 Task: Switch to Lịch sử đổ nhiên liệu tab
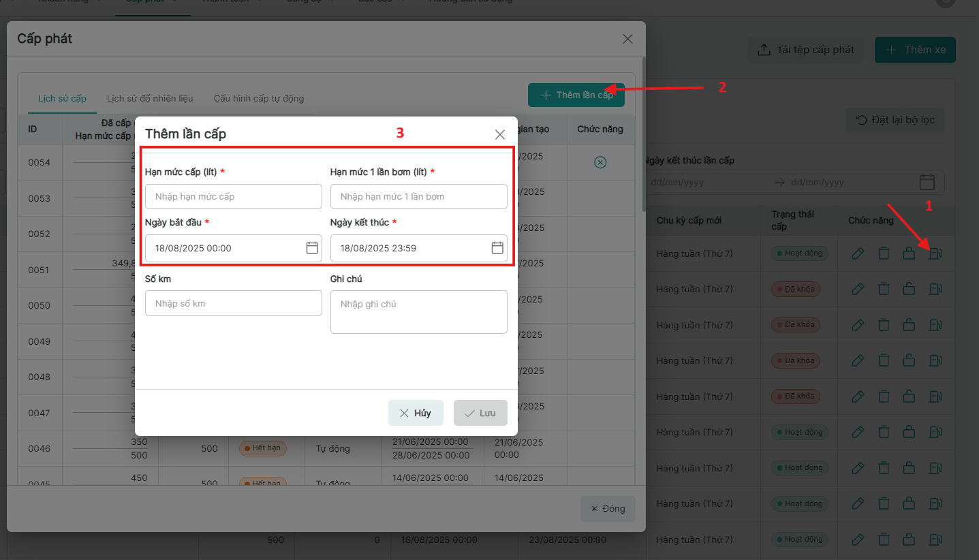coord(150,99)
